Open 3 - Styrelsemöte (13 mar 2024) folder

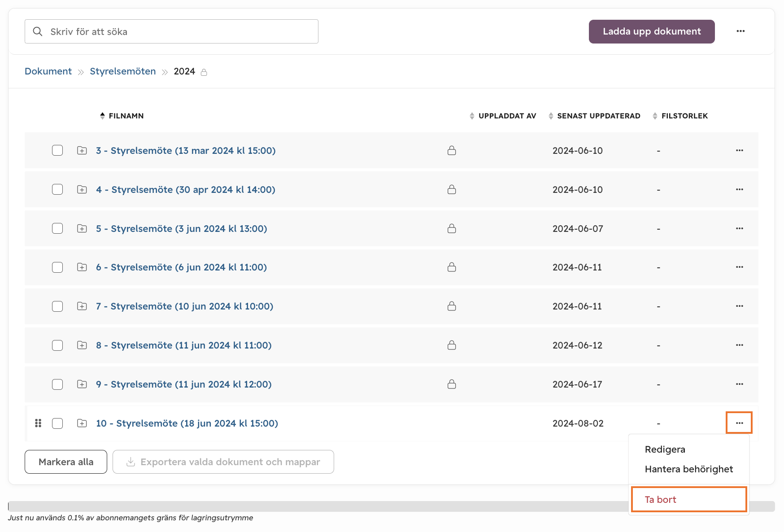tap(186, 151)
